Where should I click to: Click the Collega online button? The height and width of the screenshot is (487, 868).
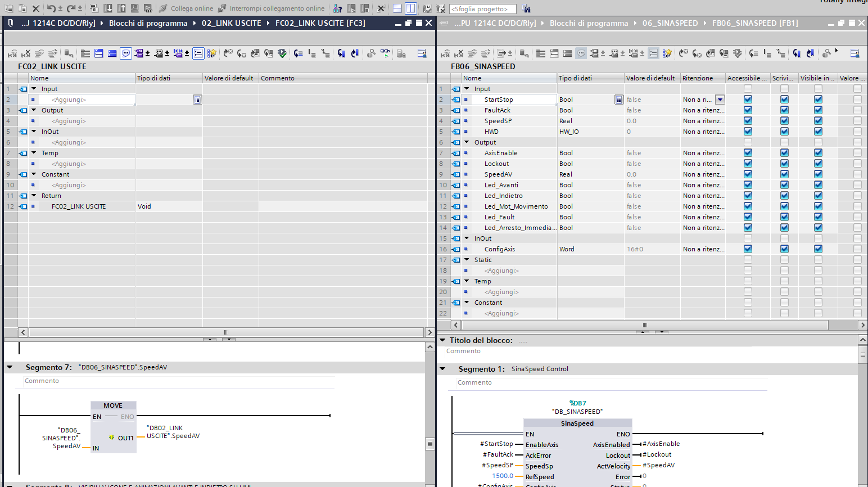click(186, 8)
